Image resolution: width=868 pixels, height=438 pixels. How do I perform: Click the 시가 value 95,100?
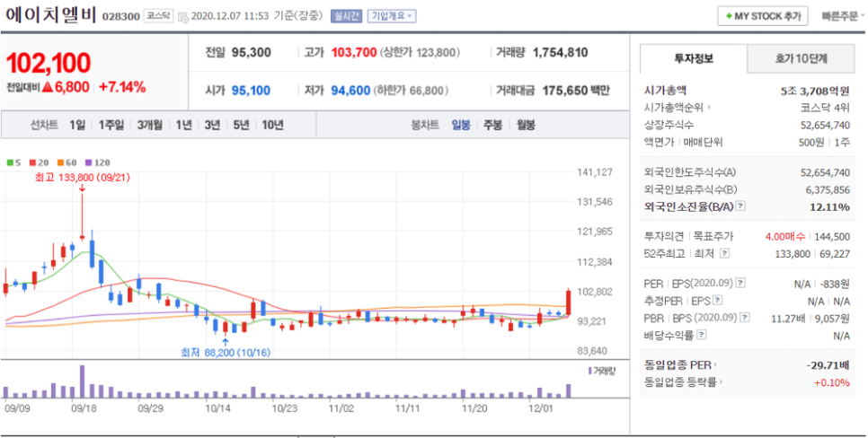[x=251, y=90]
